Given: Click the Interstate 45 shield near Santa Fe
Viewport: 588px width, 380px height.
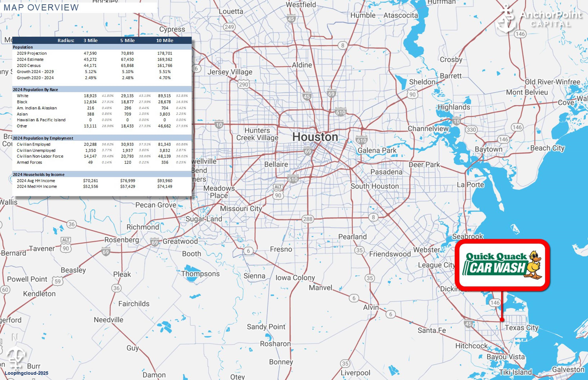Looking at the screenshot, I should click(468, 324).
